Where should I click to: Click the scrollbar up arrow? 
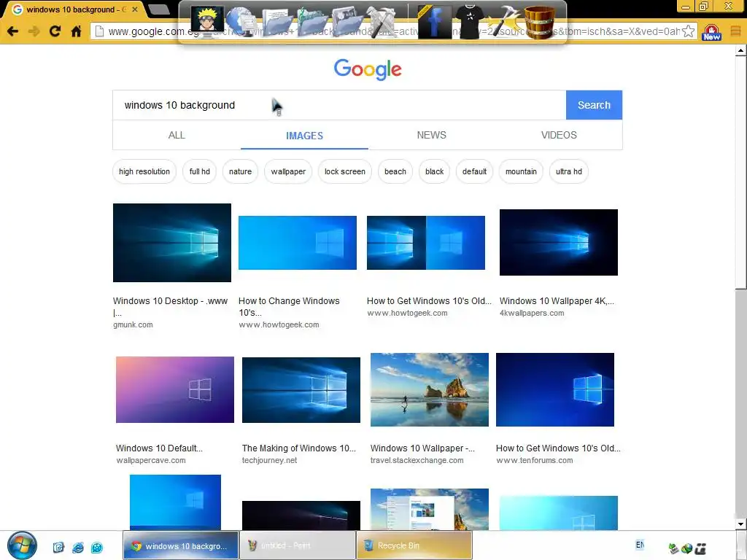click(x=740, y=50)
